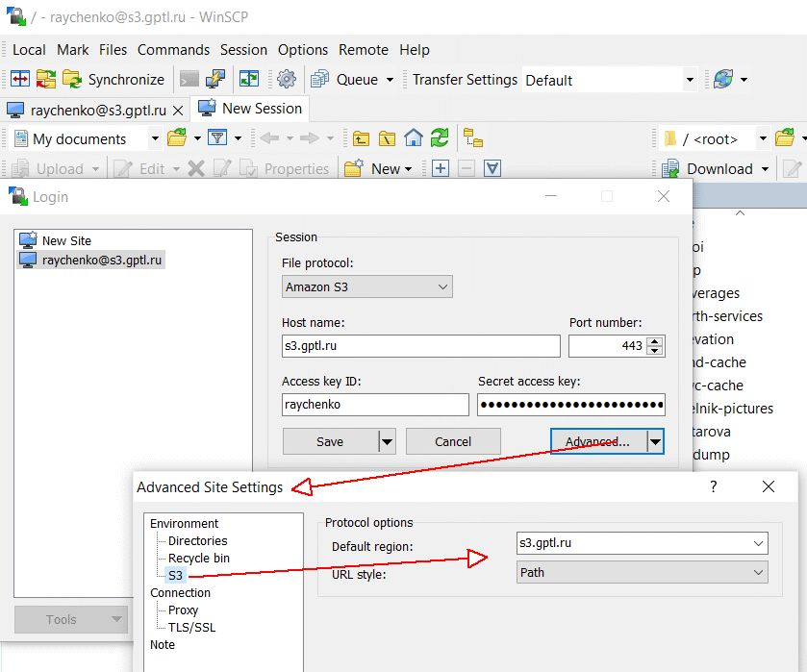The height and width of the screenshot is (672, 807).
Task: Select TLS/SSL in the settings tree
Action: (192, 627)
